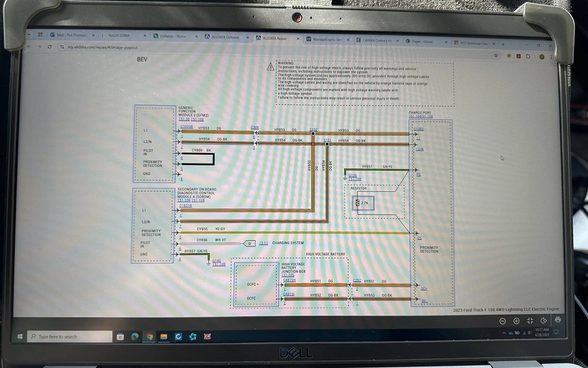Expand the tab search dropdown arrow

29,35
